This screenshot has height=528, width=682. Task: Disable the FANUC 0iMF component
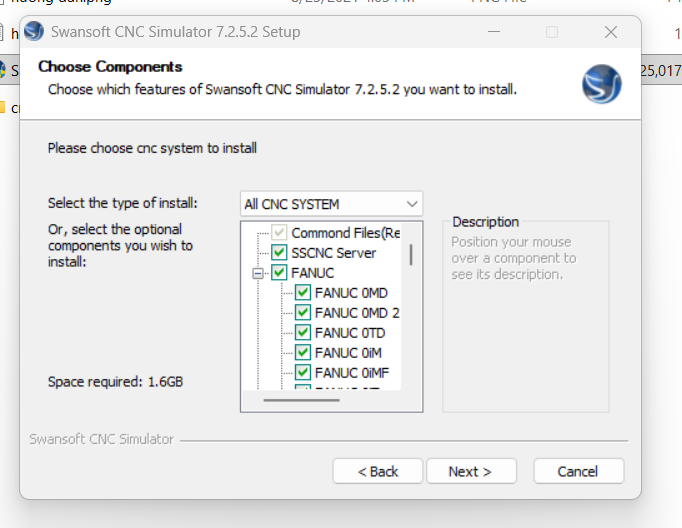(303, 373)
